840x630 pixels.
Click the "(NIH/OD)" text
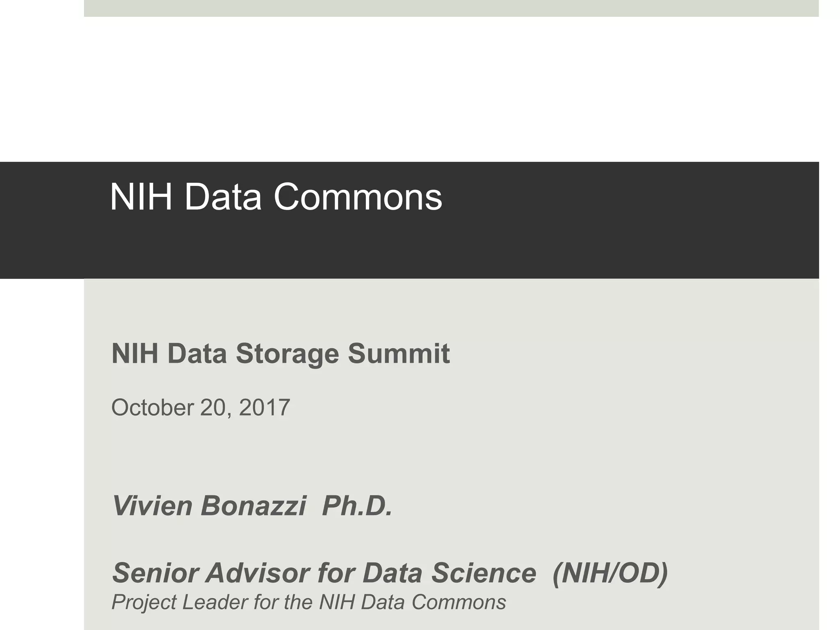610,573
